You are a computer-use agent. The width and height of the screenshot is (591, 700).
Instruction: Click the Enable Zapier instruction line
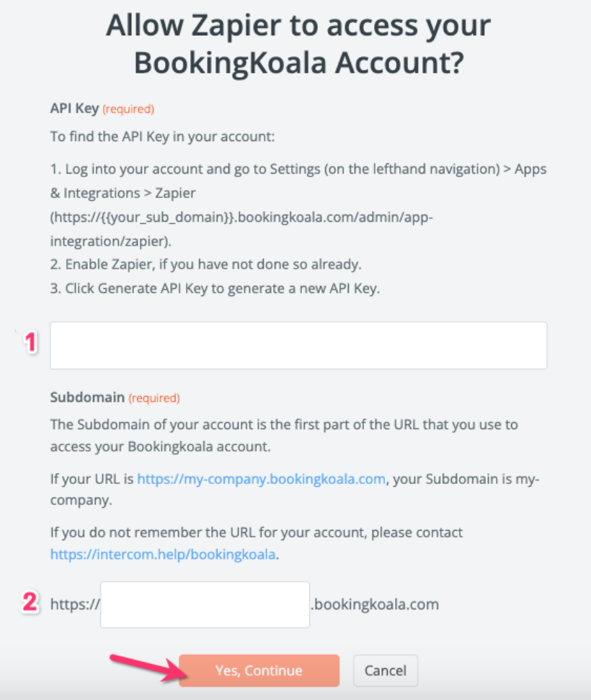205,264
